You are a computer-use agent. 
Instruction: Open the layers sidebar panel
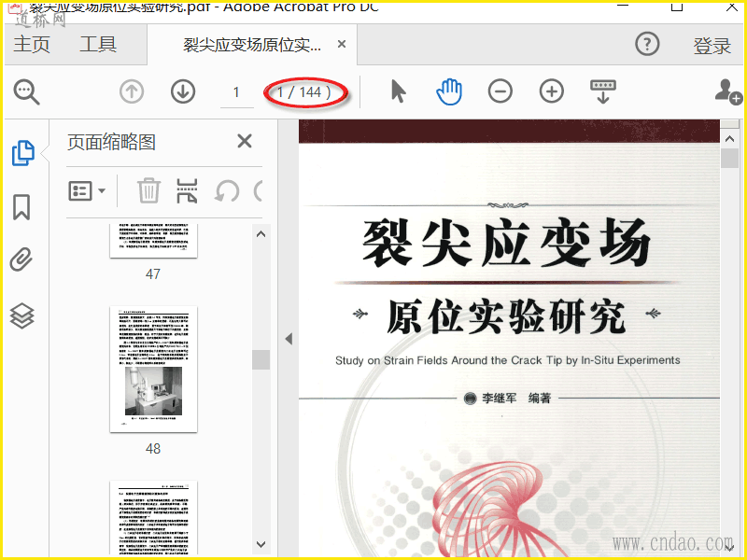(x=21, y=315)
